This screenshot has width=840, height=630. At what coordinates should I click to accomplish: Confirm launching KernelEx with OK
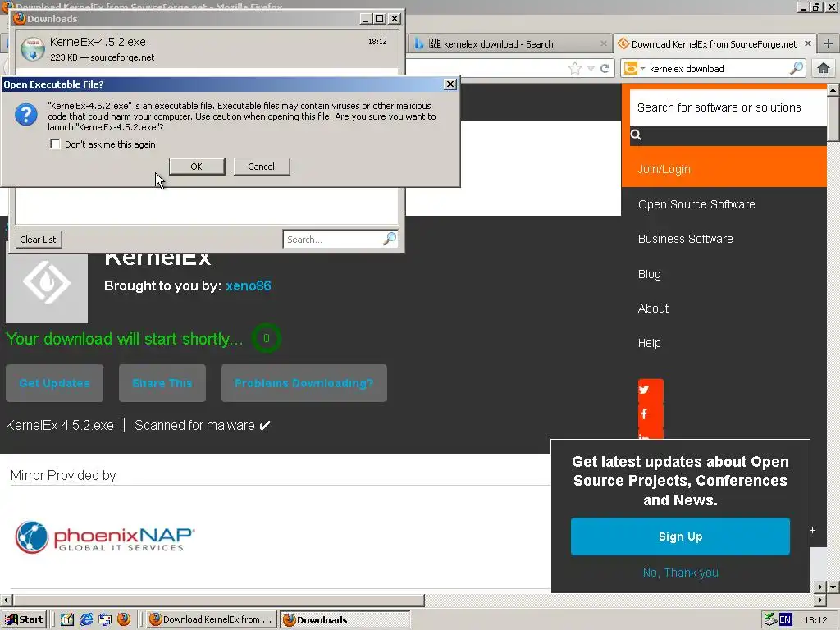pos(197,167)
